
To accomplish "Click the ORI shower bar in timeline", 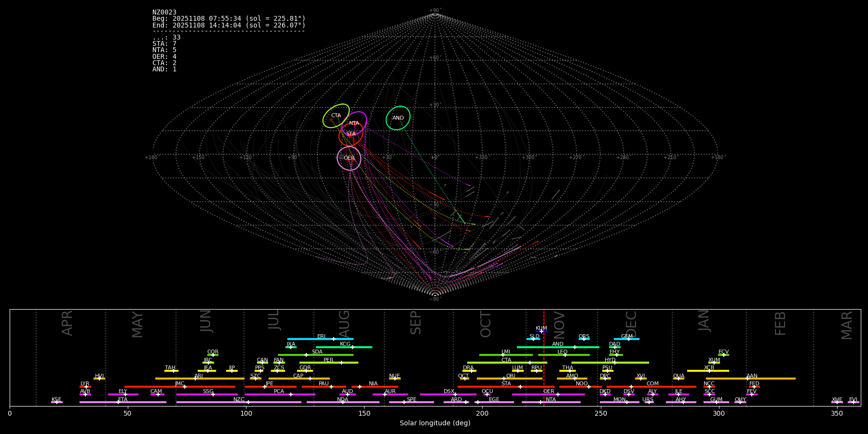I will pos(509,379).
